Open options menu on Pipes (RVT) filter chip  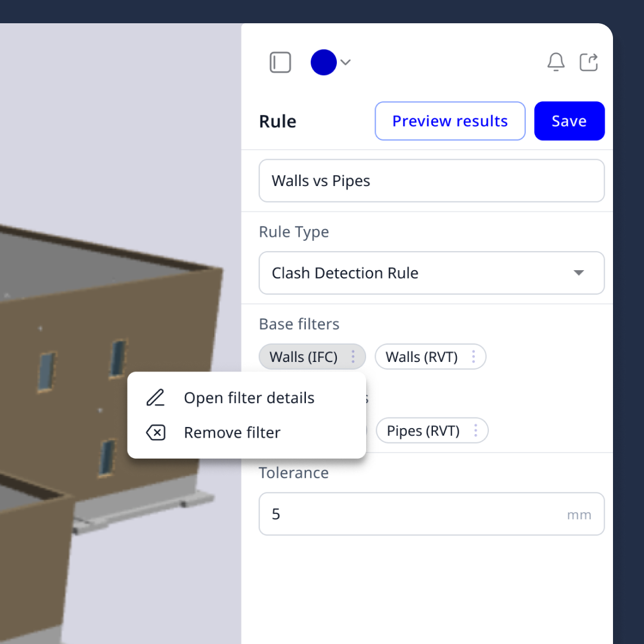[475, 431]
